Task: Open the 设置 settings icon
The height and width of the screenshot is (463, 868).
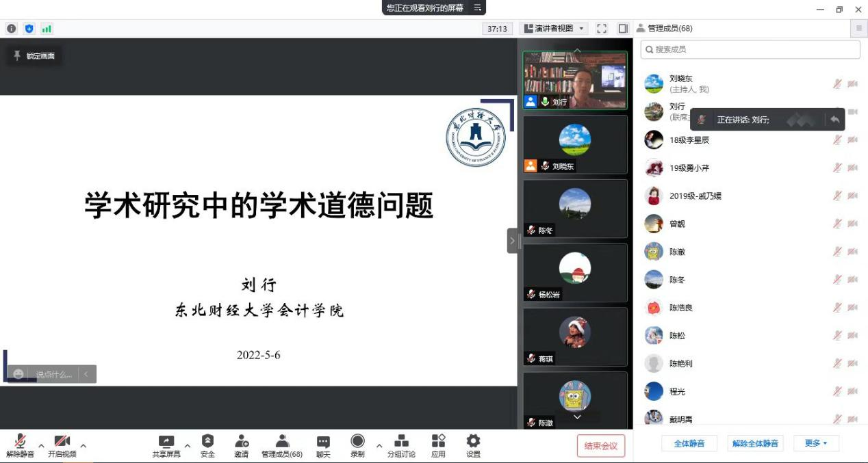Action: tap(473, 445)
